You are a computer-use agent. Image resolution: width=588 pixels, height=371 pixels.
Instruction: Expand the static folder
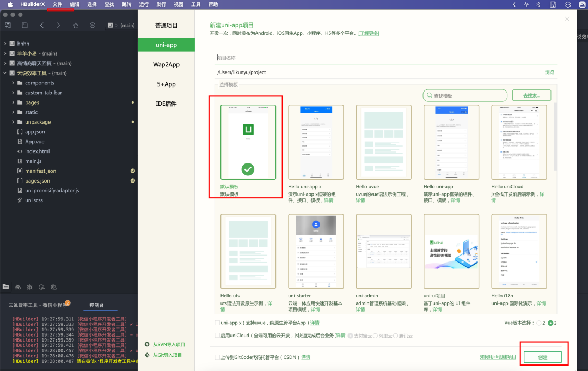13,112
